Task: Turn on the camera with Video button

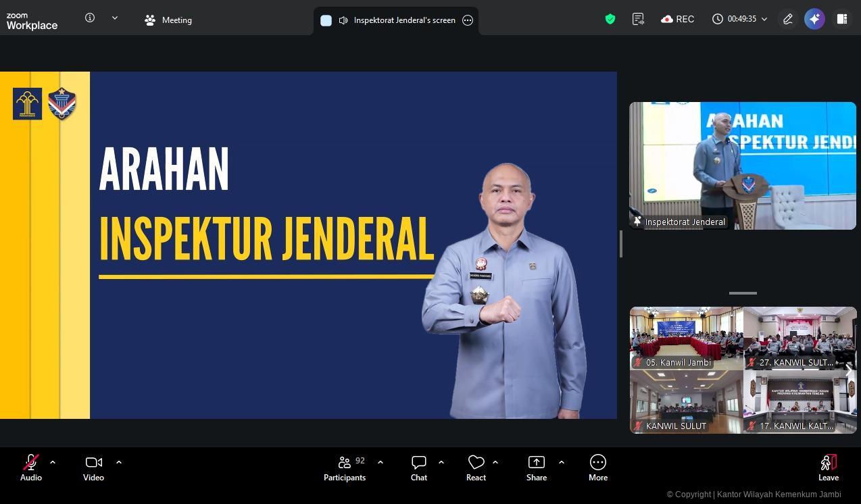Action: tap(93, 468)
